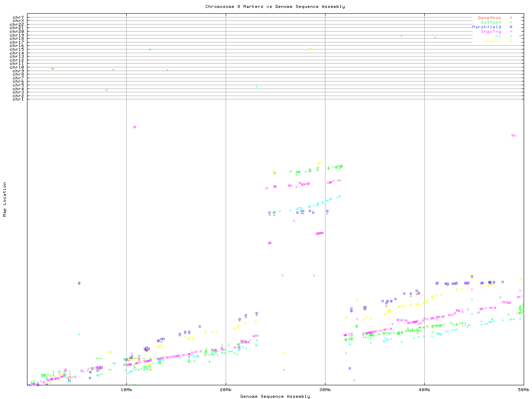Click the chart title at top
Viewport: 532px width, 399px height.
coord(275,7)
